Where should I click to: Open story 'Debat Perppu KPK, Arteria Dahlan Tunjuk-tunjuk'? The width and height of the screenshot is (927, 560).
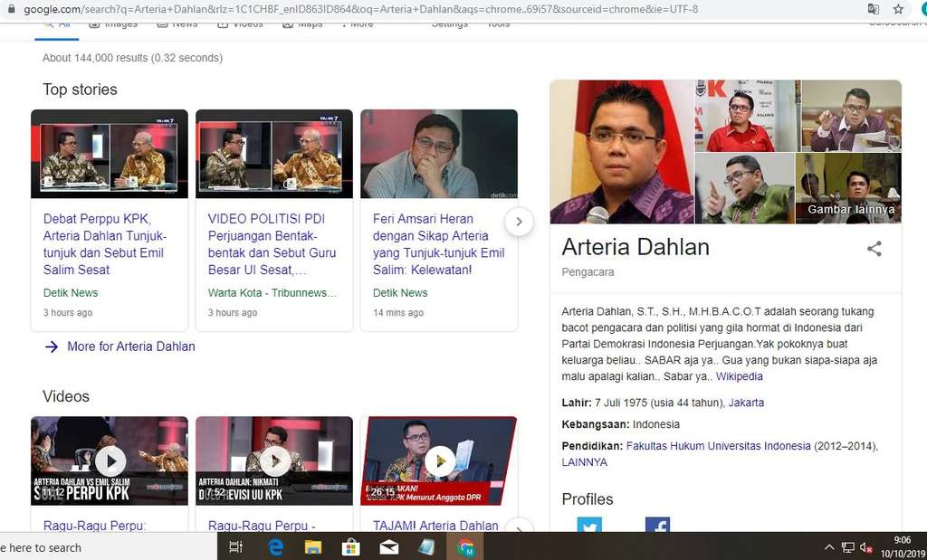[105, 244]
